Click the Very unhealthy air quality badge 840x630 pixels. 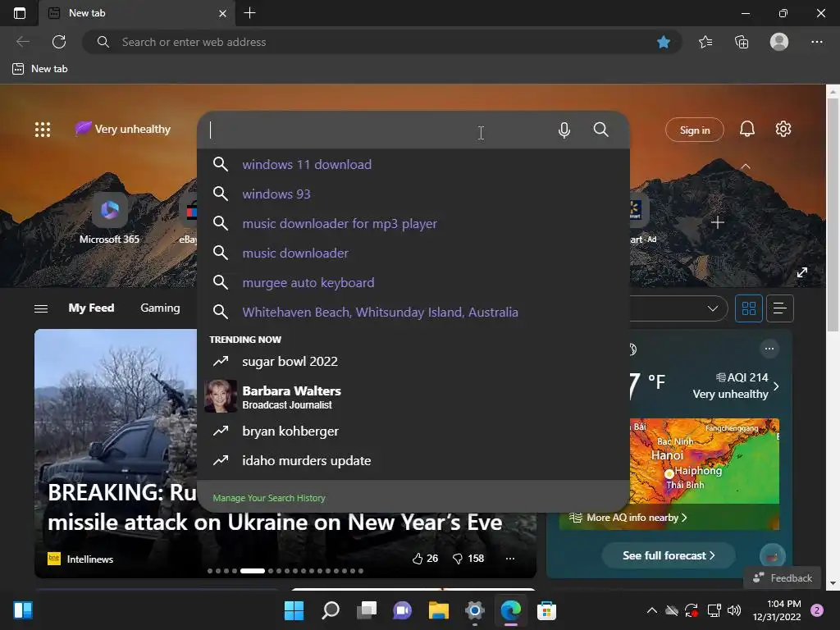pos(123,129)
